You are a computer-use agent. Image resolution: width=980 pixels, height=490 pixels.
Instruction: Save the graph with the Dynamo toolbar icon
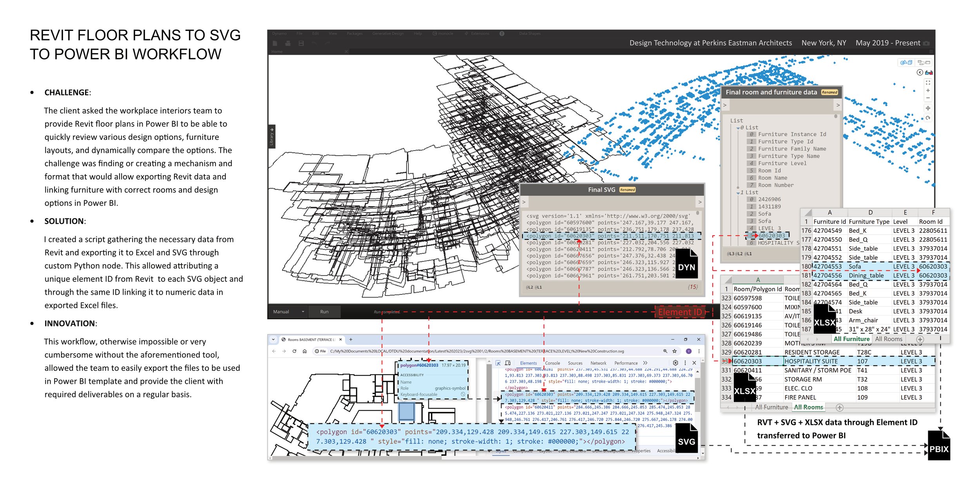coord(301,43)
